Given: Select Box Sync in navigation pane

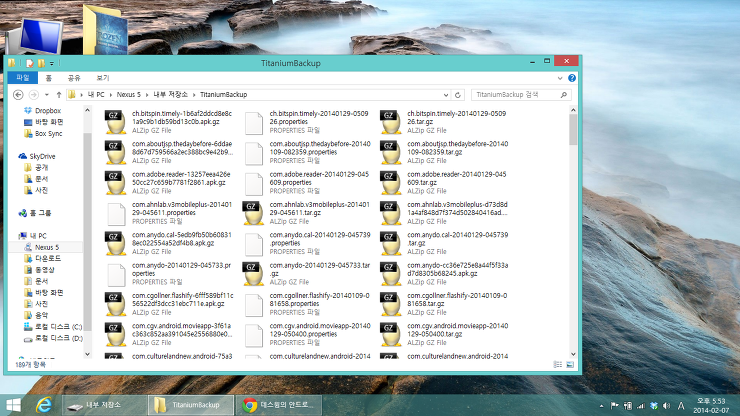Looking at the screenshot, I should (48, 134).
